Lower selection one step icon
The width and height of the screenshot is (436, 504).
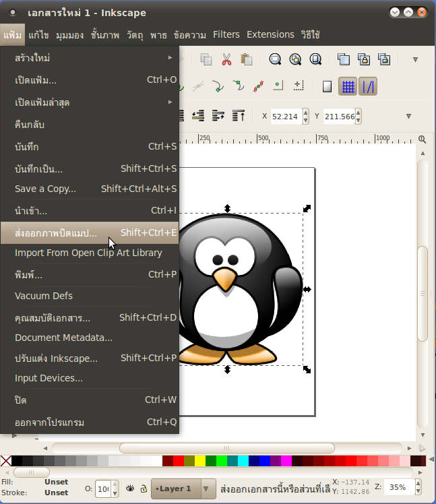coord(198,116)
